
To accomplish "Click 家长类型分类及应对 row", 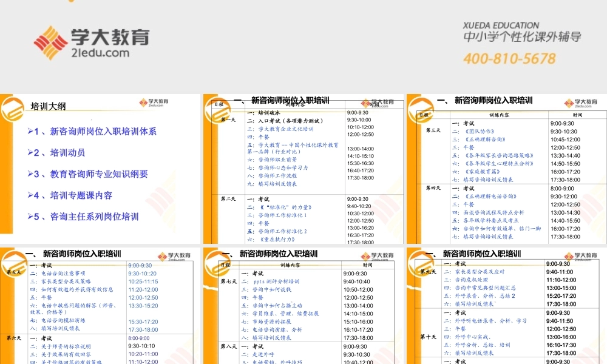I will [x=474, y=272].
